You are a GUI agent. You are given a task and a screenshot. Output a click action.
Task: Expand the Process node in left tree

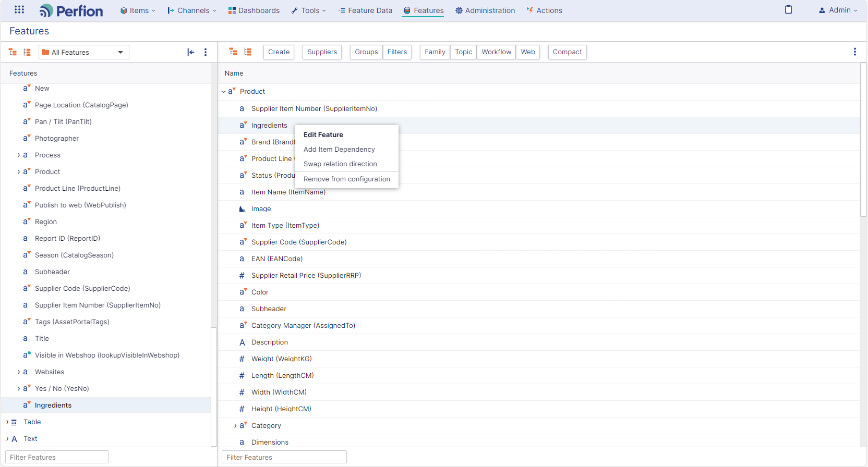pyautogui.click(x=19, y=155)
